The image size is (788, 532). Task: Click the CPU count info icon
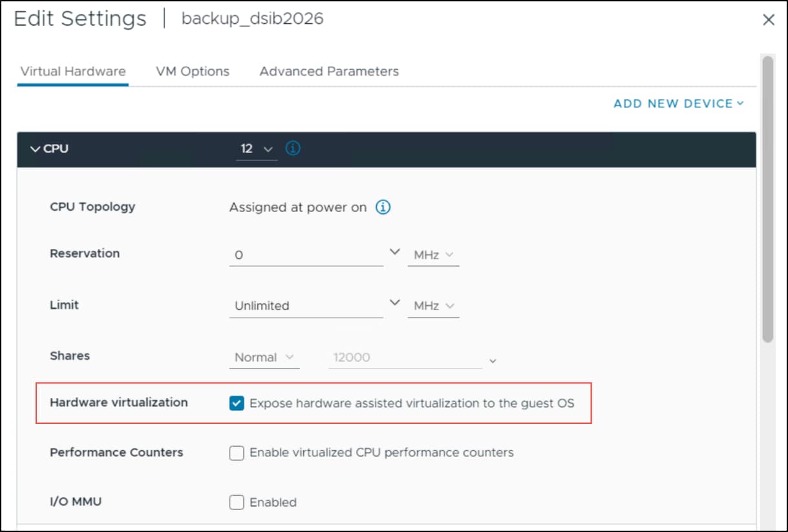click(x=293, y=149)
